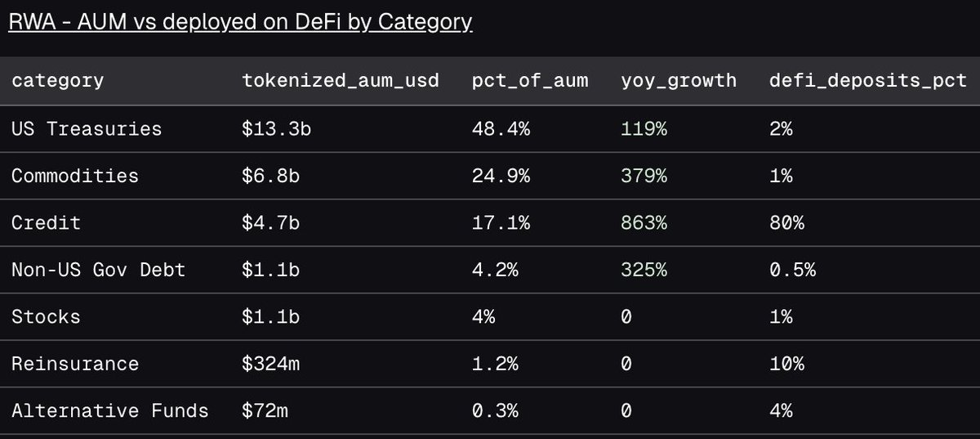Click the Credit category cell

point(46,222)
